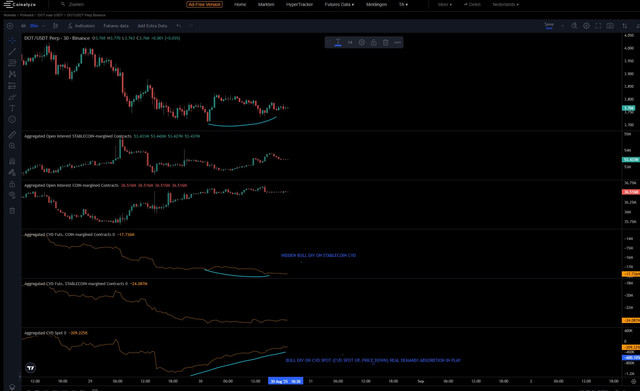640x391 pixels.
Task: Click the date label on time axis
Action: (285, 381)
